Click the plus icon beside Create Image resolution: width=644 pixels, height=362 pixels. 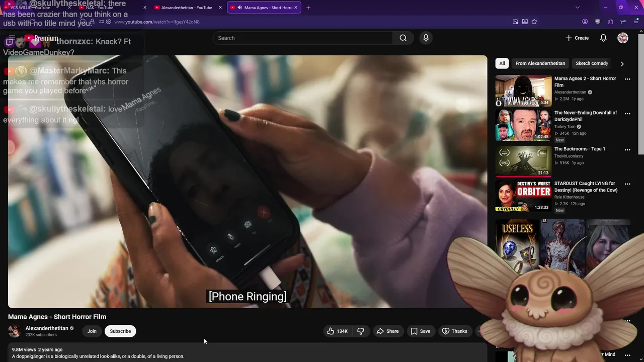(x=569, y=38)
